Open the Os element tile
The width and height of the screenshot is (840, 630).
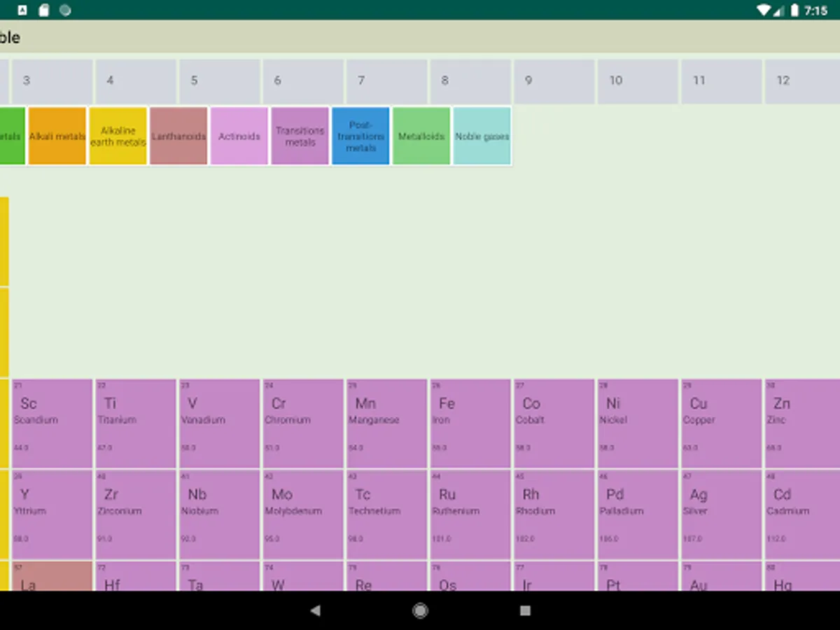(470, 576)
